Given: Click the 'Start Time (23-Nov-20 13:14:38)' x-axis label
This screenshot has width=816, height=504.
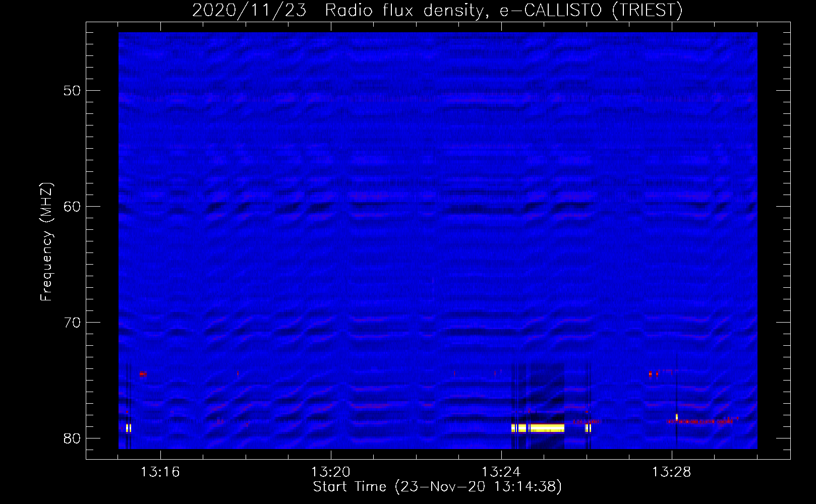Looking at the screenshot, I should point(437,487).
